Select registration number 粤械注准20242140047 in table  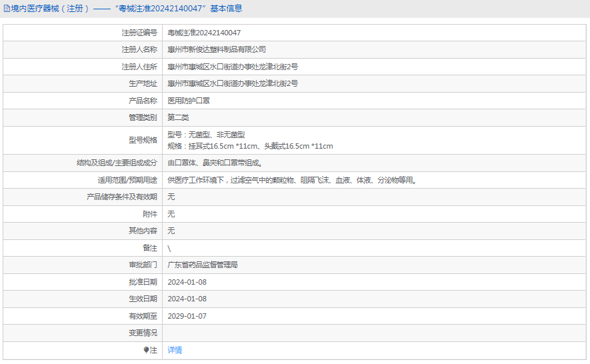[x=204, y=33]
